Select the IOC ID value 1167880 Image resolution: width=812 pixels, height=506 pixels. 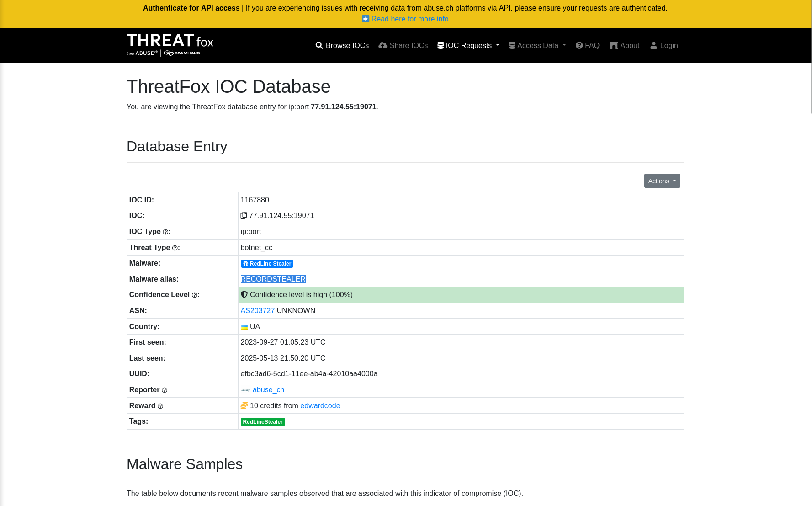255,200
